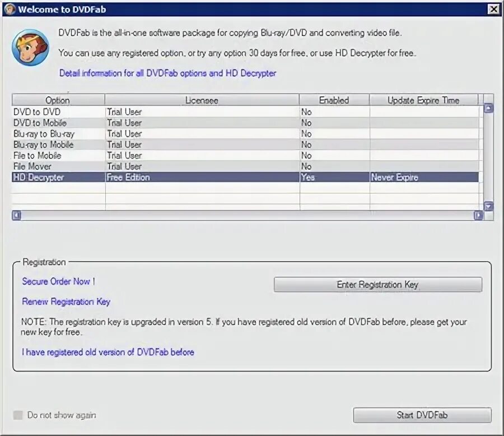The image size is (504, 436).
Task: Select the DVD to Mobile option row
Action: pos(245,123)
